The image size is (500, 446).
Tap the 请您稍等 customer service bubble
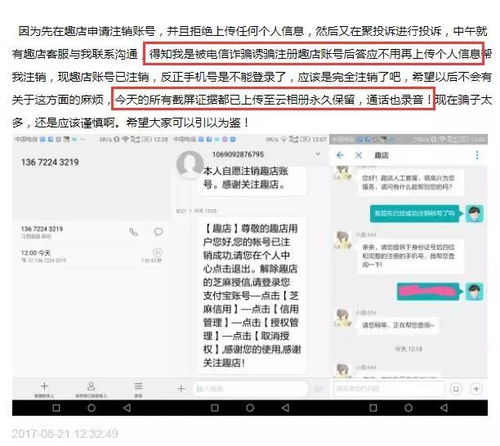pos(398,325)
